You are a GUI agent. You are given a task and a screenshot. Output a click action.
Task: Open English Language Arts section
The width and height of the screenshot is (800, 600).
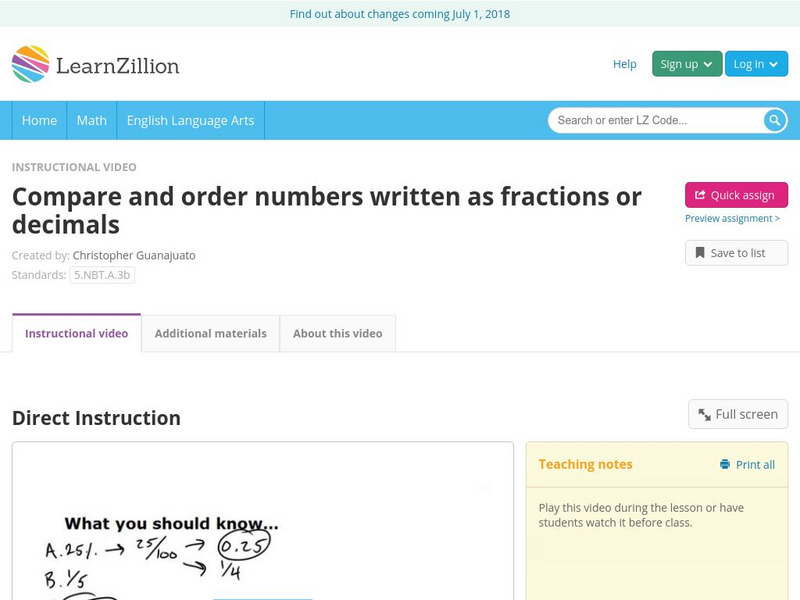[x=190, y=120]
